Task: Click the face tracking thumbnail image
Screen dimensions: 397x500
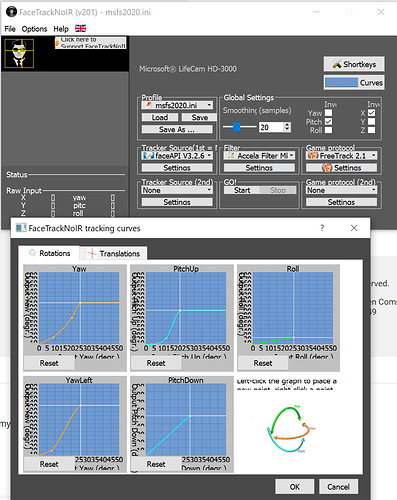Action: [x=19, y=53]
